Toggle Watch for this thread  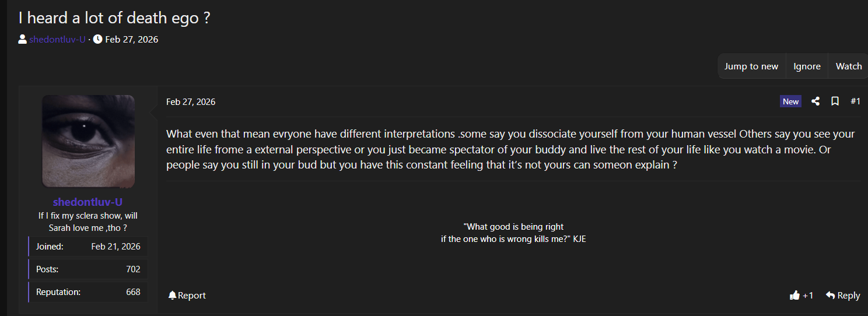tap(848, 66)
